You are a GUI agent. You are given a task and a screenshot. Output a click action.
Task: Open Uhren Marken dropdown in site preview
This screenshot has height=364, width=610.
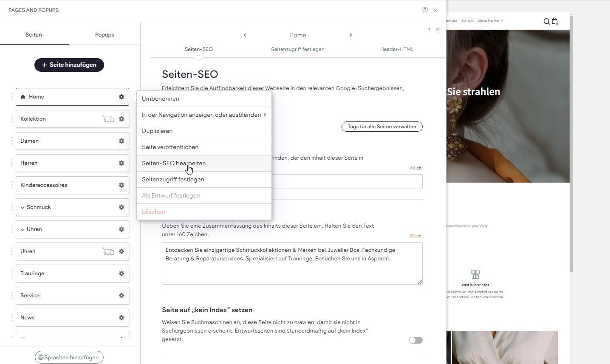tap(490, 20)
